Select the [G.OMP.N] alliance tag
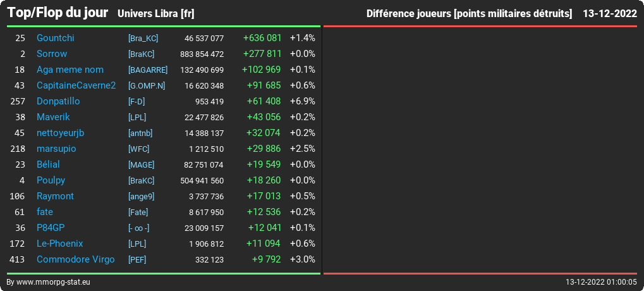This screenshot has width=644, height=291. coord(147,85)
